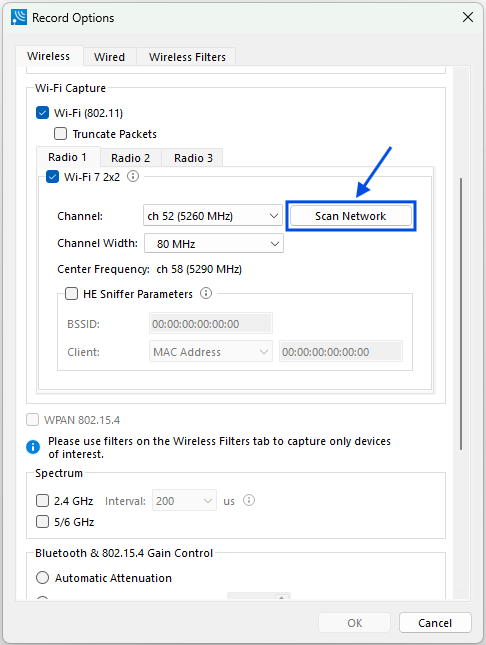Switch to the Wireless tab
Viewport: 486px width, 645px height.
coord(49,56)
